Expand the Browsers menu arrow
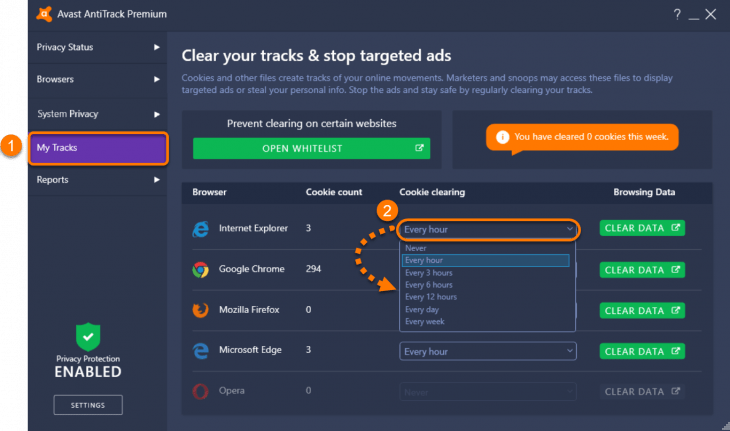 [156, 79]
